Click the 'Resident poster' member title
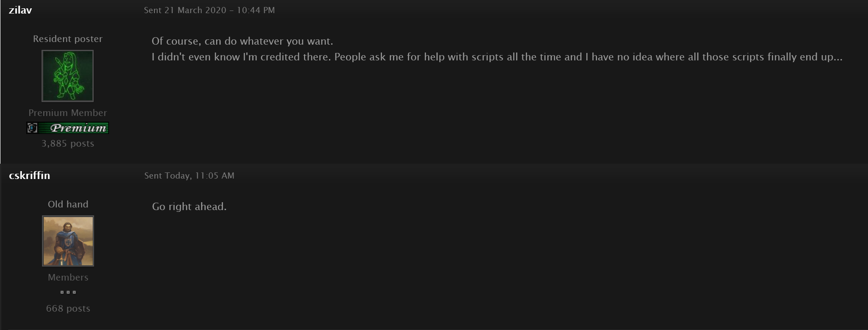The height and width of the screenshot is (330, 868). (68, 39)
